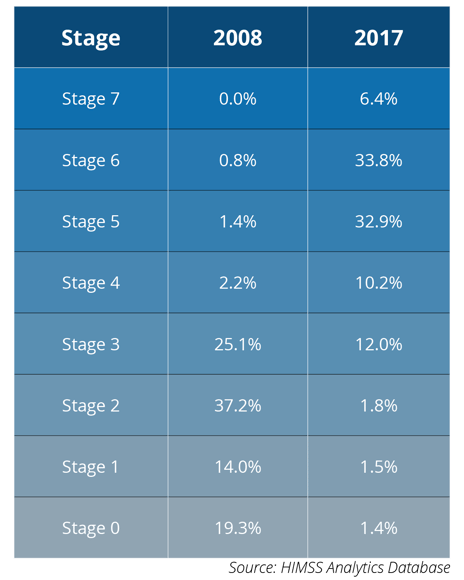
Task: Select the 2008 column header
Action: [238, 37]
